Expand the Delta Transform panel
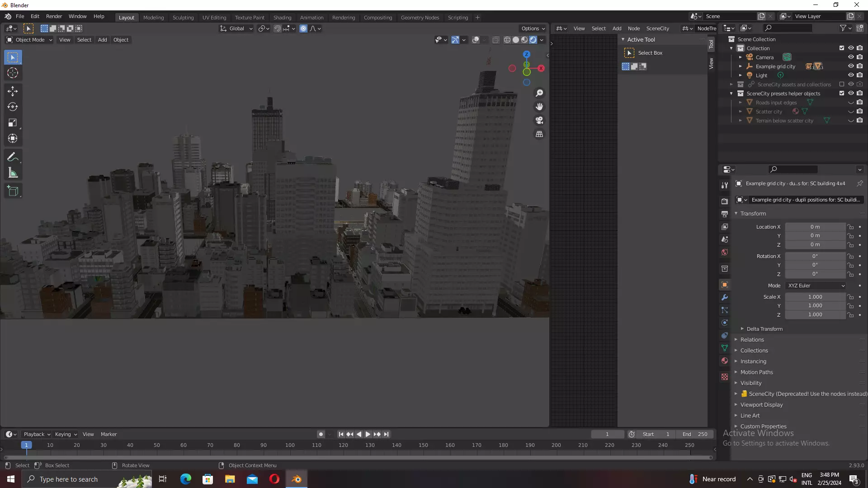Image resolution: width=868 pixels, height=488 pixels. pyautogui.click(x=764, y=329)
